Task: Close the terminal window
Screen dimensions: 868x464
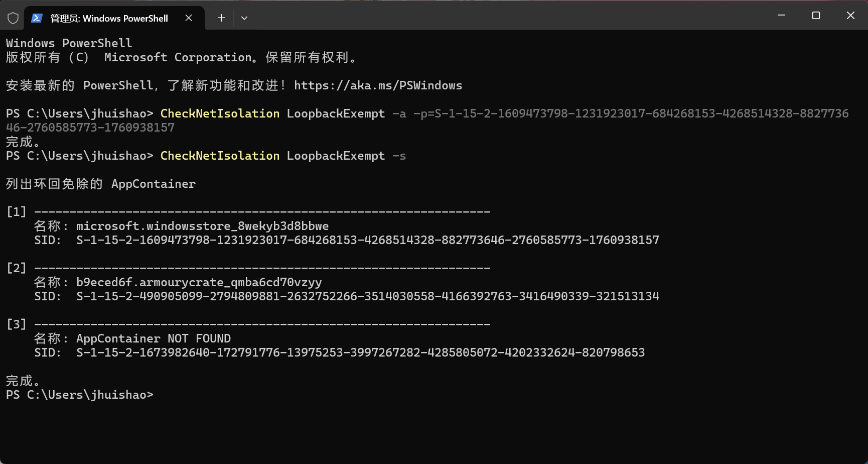Action: pyautogui.click(x=850, y=16)
